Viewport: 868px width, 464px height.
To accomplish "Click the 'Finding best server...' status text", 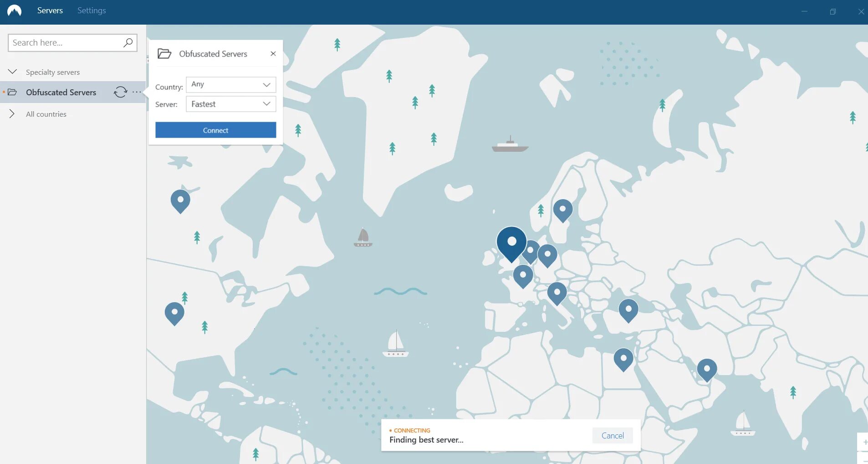I will [426, 440].
